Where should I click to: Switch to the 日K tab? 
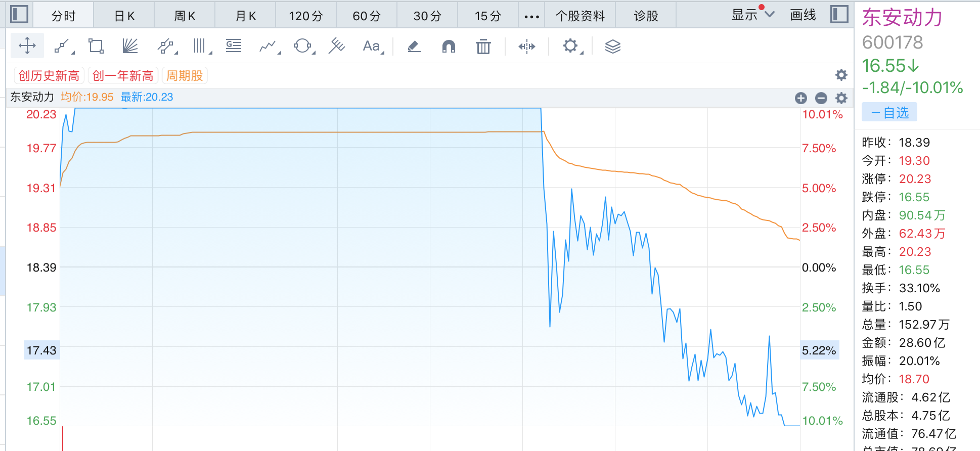pos(124,16)
